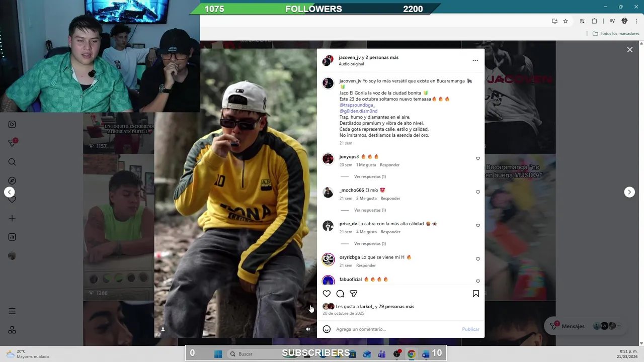Open the comment bubble icon under post

[340, 294]
